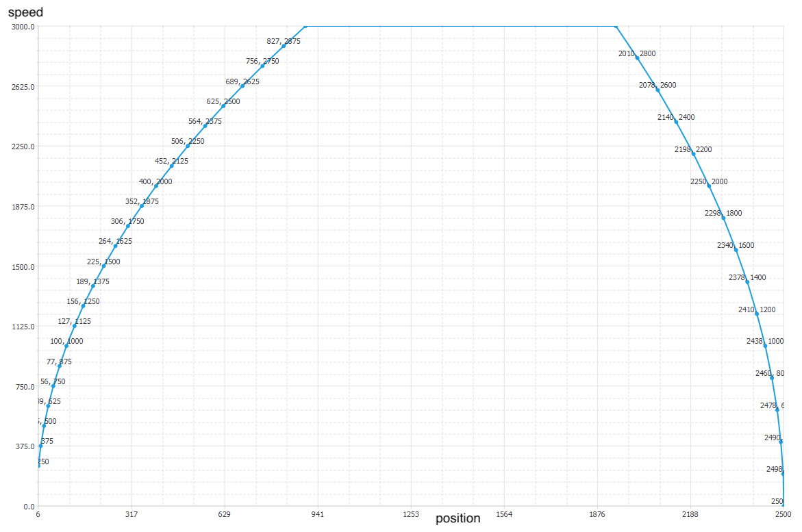Select the data point 225, 1500
The width and height of the screenshot is (802, 532).
(x=104, y=266)
